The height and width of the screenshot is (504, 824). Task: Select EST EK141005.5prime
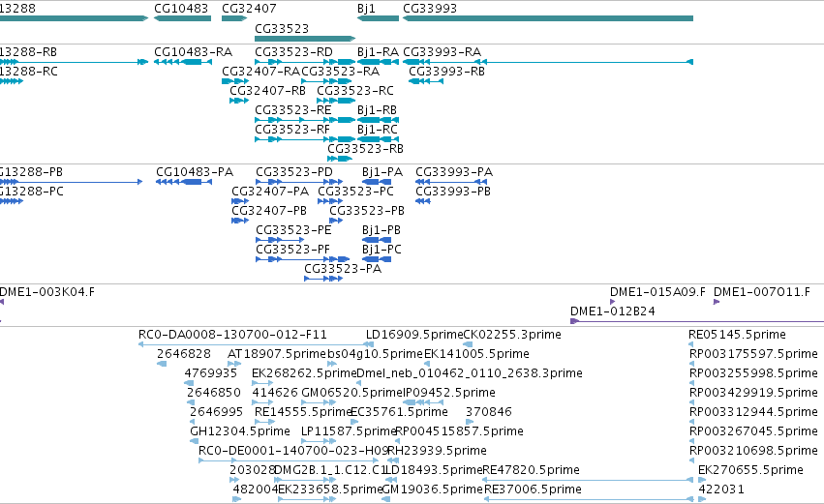pyautogui.click(x=427, y=365)
